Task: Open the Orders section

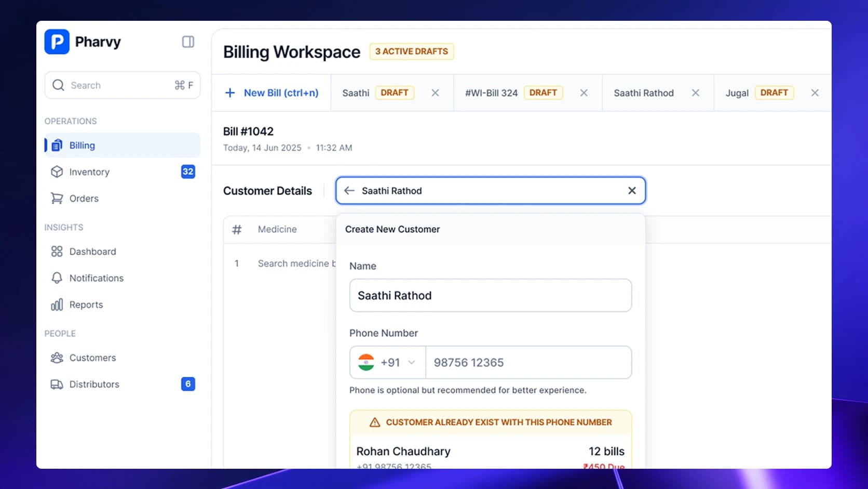Action: coord(123,199)
